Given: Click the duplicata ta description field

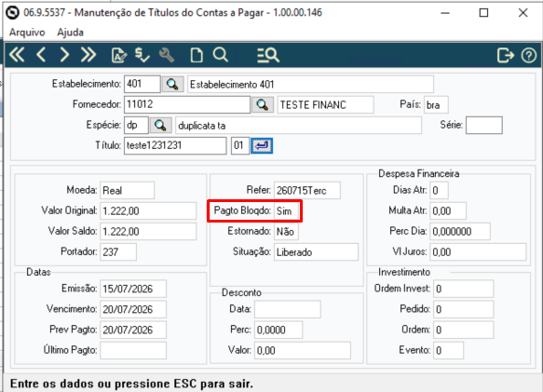Looking at the screenshot, I should coord(299,125).
